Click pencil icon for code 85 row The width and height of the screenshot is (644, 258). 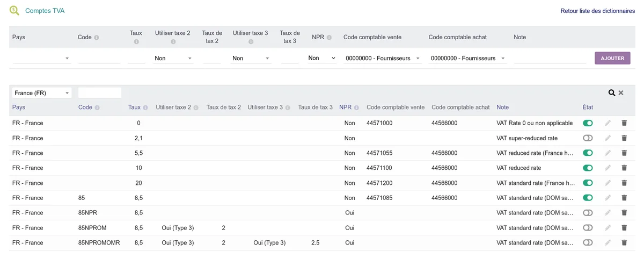(608, 198)
